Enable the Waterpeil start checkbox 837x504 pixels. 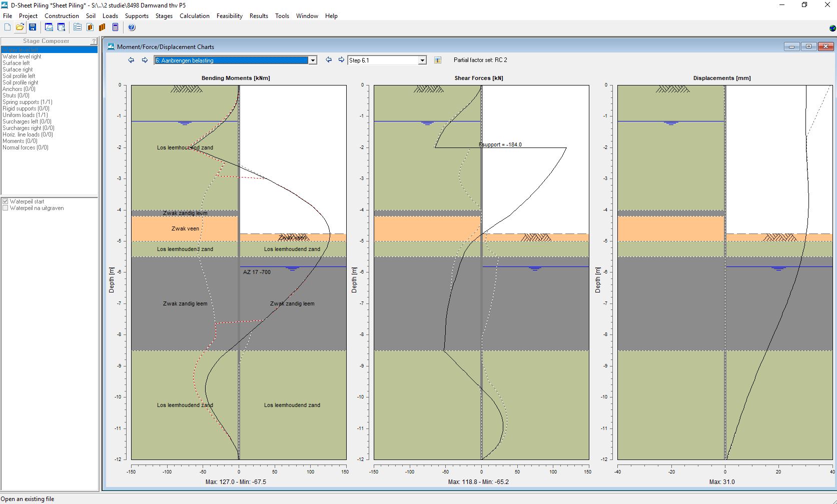click(x=6, y=201)
